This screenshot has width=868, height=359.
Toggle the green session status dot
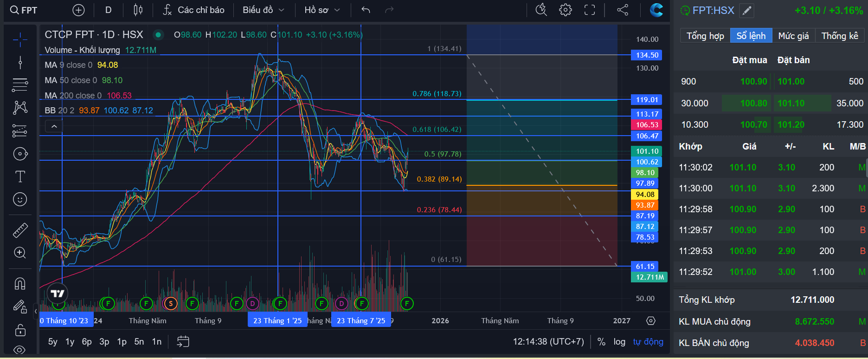click(x=159, y=34)
